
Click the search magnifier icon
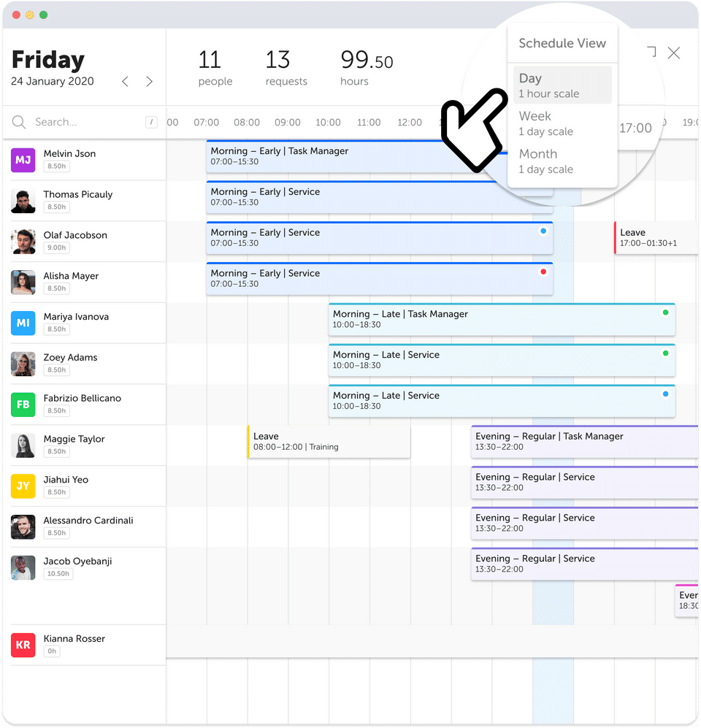(x=19, y=122)
